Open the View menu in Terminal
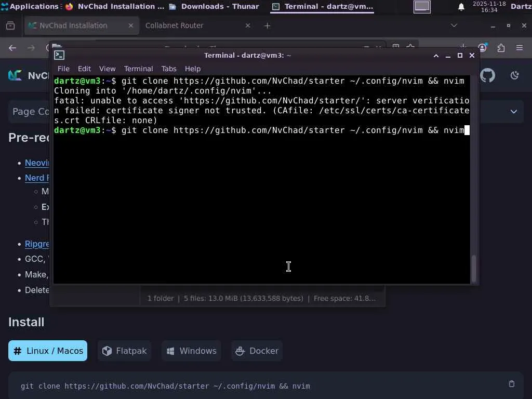The width and height of the screenshot is (532, 399). [107, 69]
